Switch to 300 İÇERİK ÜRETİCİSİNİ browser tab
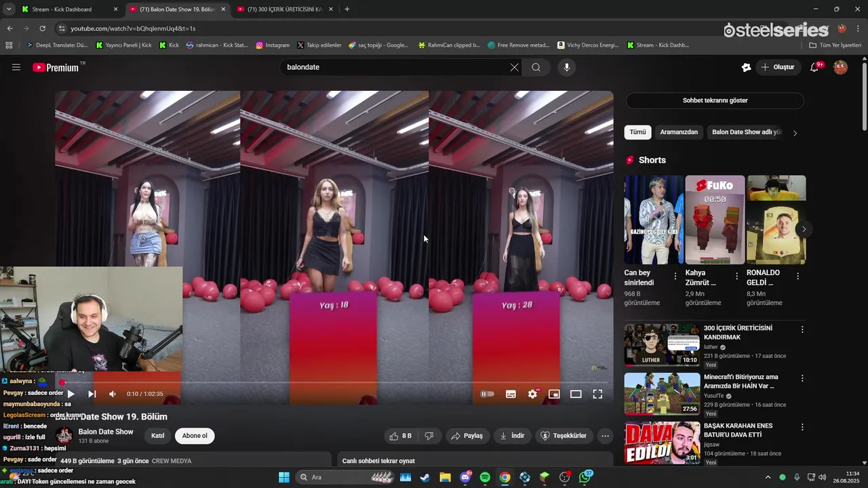The height and width of the screenshot is (488, 868). click(x=285, y=9)
